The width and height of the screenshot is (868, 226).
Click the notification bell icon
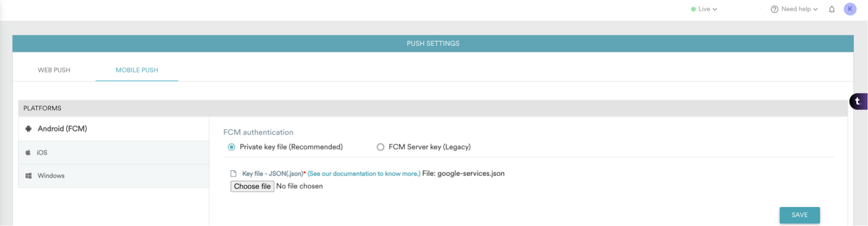pyautogui.click(x=832, y=9)
